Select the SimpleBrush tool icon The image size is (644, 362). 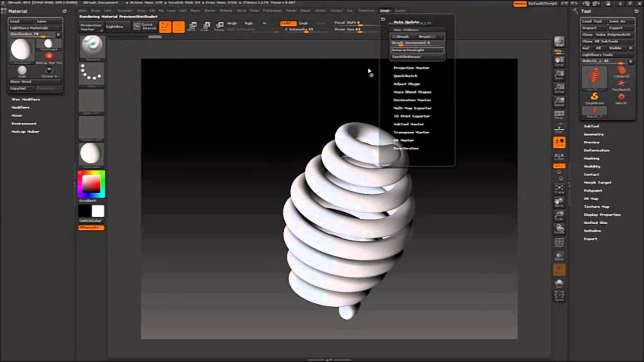click(x=595, y=98)
